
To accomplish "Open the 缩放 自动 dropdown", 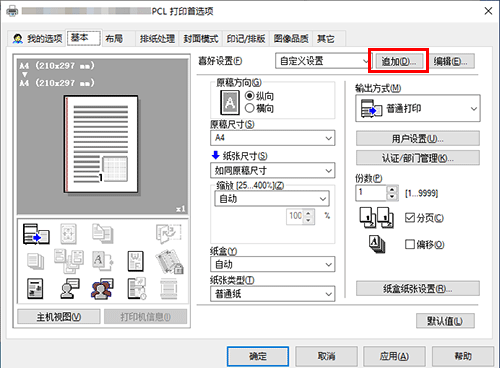I will (x=272, y=199).
